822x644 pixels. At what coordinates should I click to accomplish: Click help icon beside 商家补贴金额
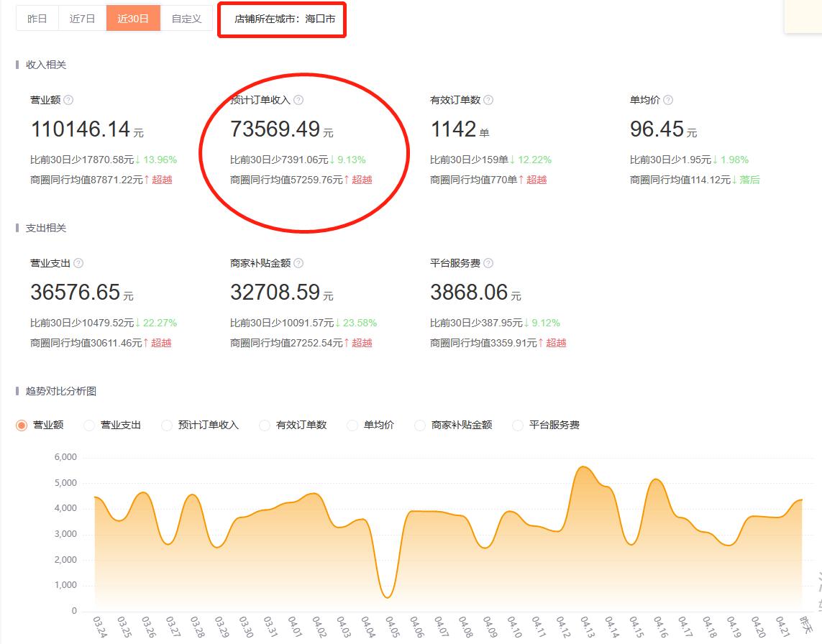[x=298, y=263]
